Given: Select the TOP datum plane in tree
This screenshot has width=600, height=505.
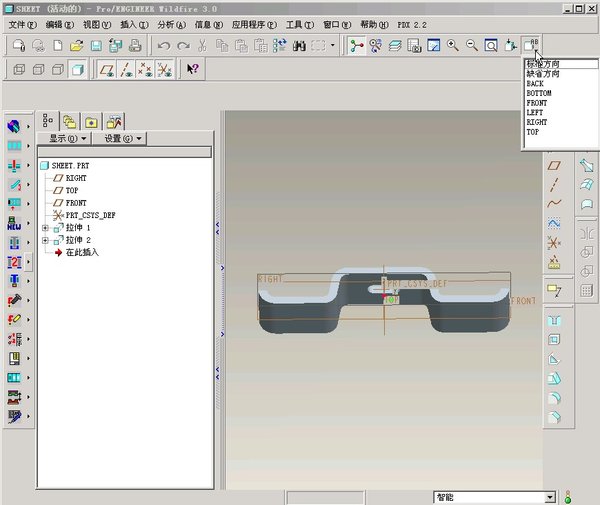Looking at the screenshot, I should (72, 190).
